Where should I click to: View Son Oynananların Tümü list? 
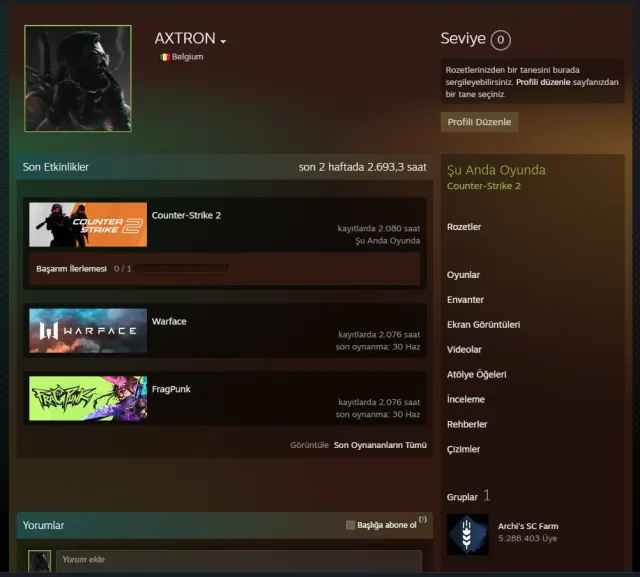(380, 445)
